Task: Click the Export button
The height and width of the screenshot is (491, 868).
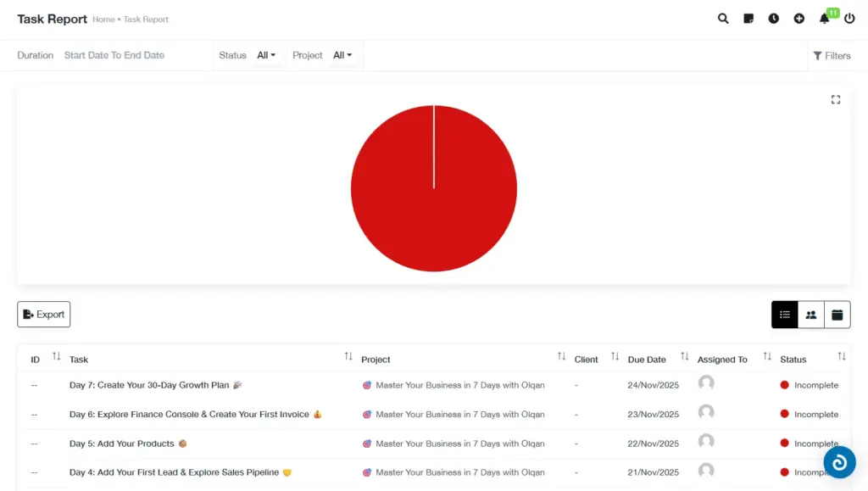Action: pos(43,314)
